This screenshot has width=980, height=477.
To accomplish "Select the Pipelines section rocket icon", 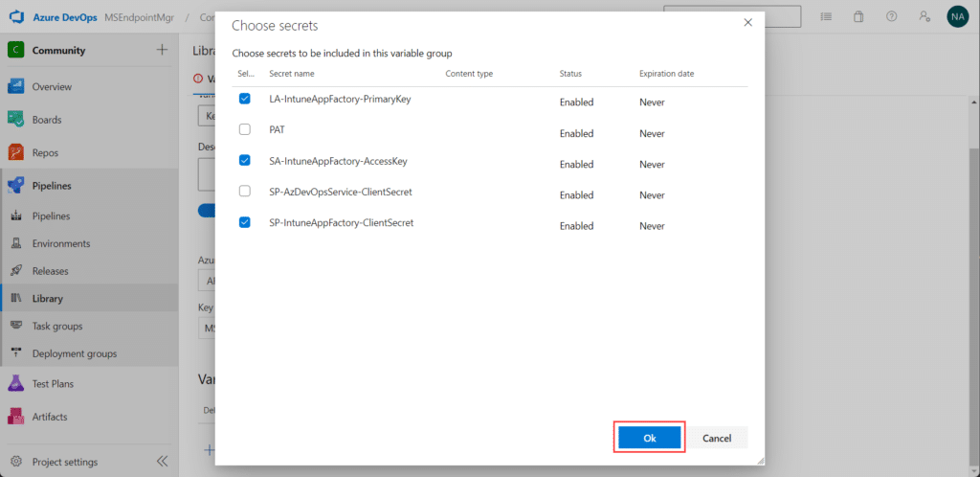I will pyautogui.click(x=15, y=186).
